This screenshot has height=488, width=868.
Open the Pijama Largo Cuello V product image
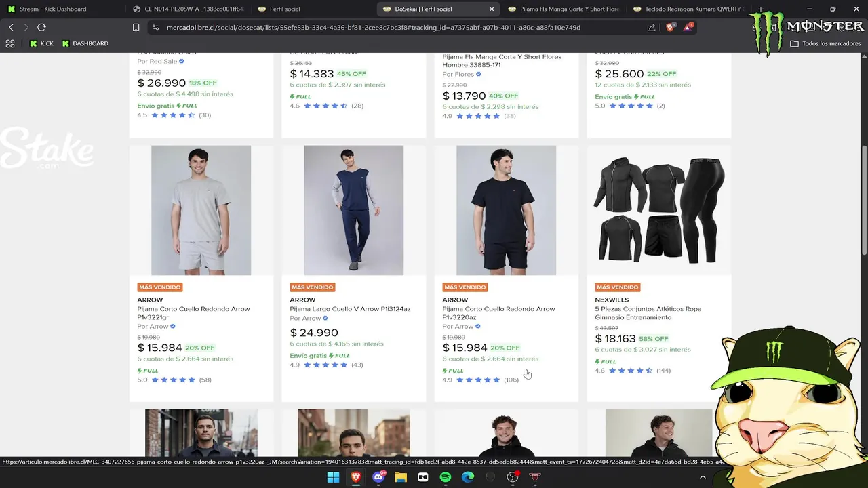pos(353,210)
